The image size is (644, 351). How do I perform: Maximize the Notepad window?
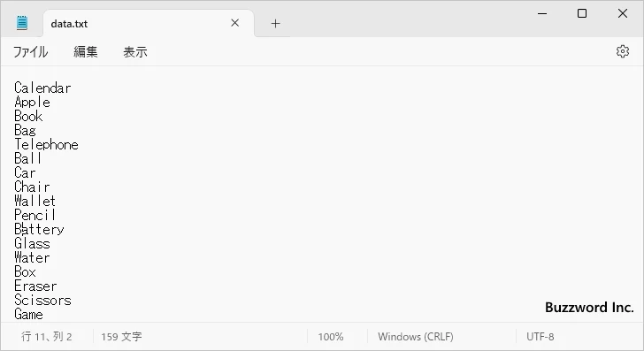tap(582, 13)
